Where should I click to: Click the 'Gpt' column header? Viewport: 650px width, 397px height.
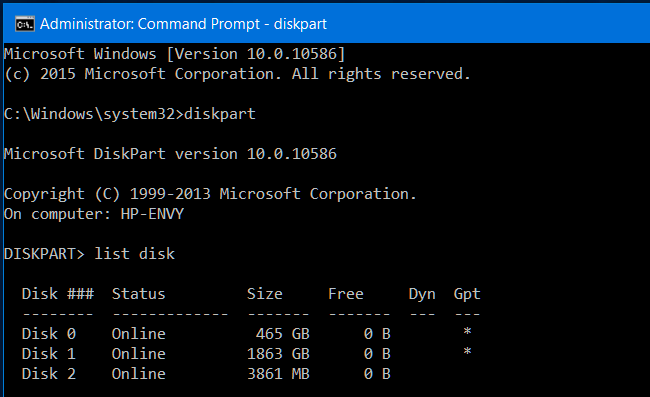(467, 294)
